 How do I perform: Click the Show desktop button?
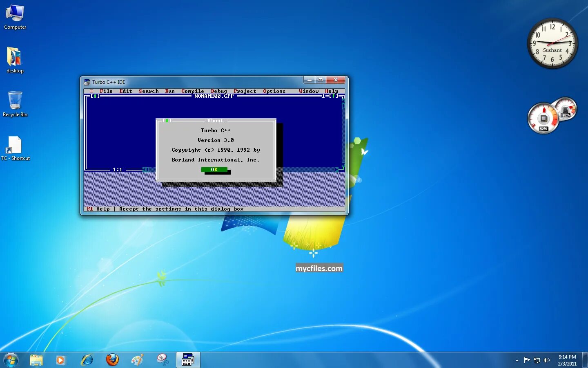[585, 360]
